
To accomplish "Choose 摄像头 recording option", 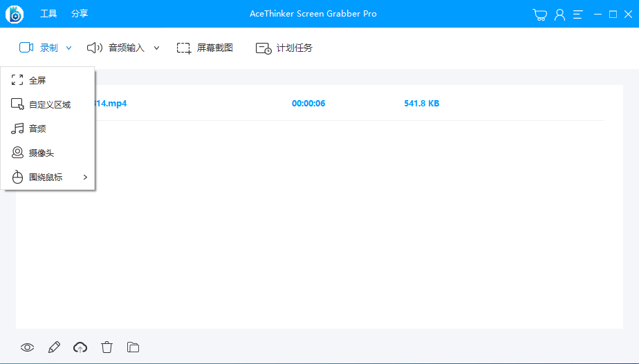I will (41, 153).
